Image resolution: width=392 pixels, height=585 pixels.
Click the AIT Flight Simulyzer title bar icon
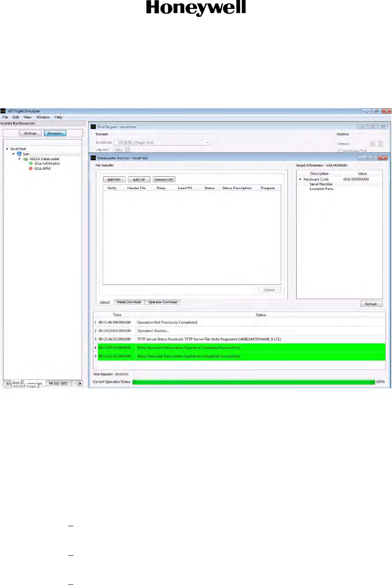click(x=3, y=111)
